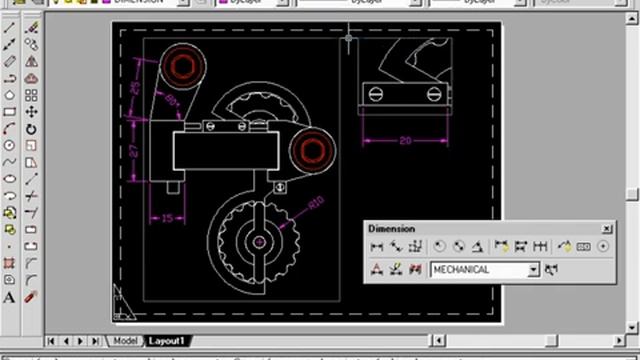
Task: Click Dimension Text Edit icon
Action: pos(396,269)
